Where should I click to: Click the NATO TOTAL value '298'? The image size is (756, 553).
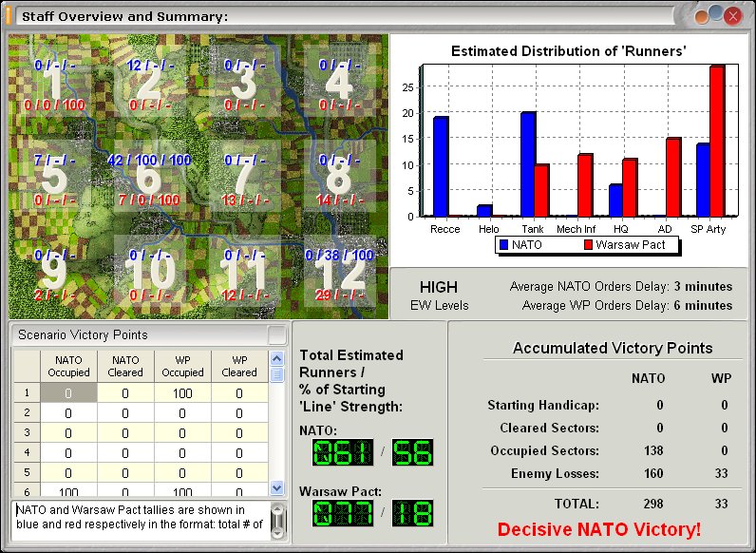[x=653, y=504]
